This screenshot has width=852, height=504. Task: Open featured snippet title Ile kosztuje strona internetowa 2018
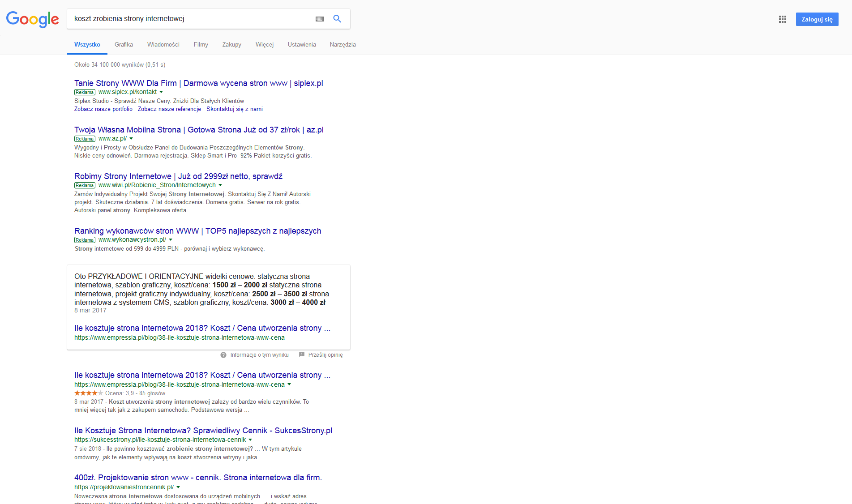[x=202, y=328]
